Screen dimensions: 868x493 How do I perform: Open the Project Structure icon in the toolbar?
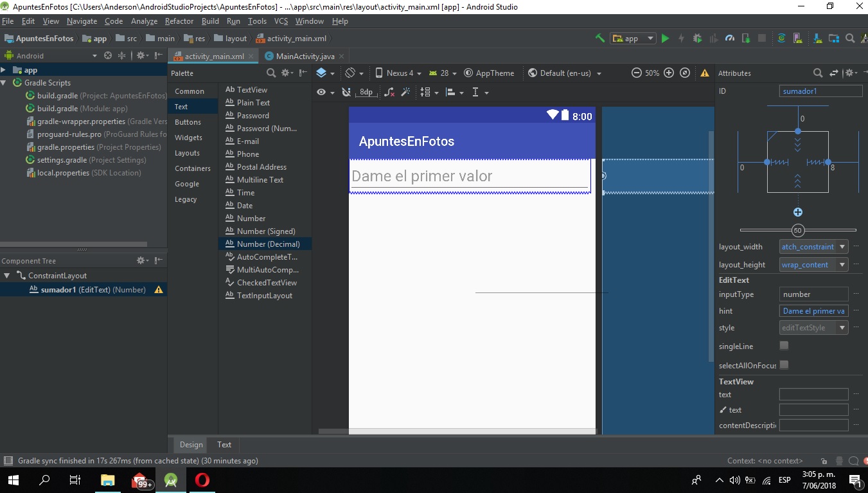pyautogui.click(x=833, y=39)
